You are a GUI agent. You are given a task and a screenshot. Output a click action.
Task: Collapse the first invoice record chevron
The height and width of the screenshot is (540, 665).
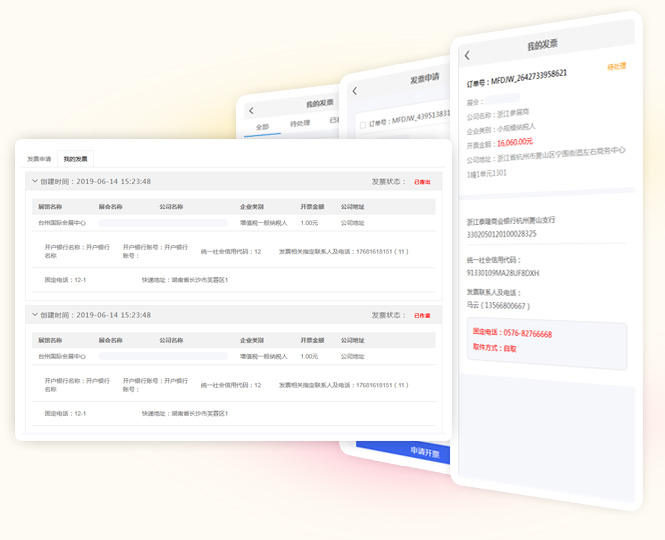35,181
